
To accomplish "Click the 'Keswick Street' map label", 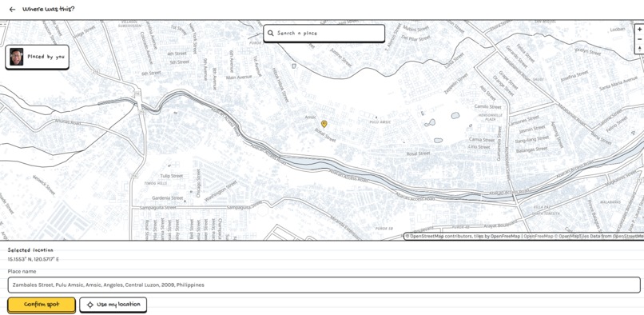I will 43,185.
